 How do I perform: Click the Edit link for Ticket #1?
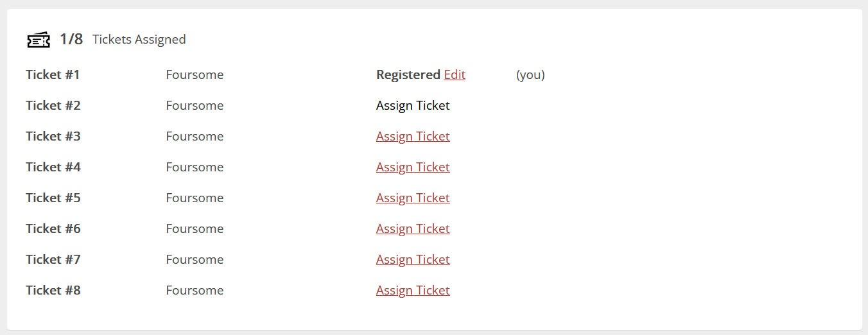point(455,75)
